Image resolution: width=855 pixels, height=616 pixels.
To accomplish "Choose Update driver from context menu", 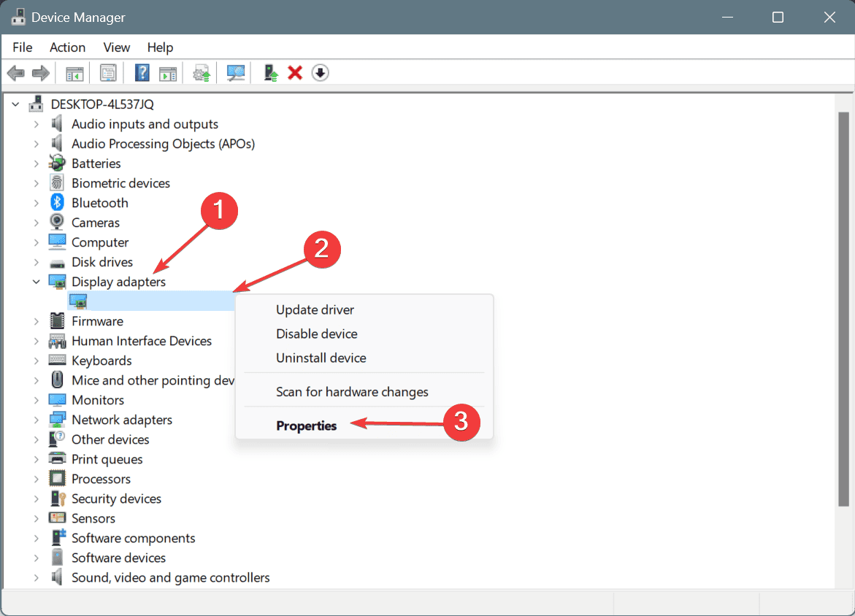I will [x=364, y=309].
